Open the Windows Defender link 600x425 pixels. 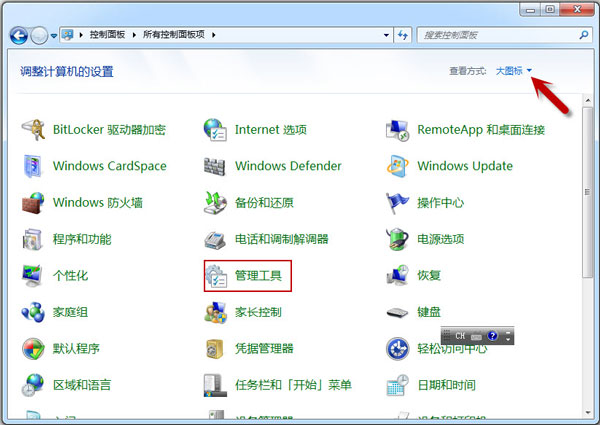click(288, 166)
